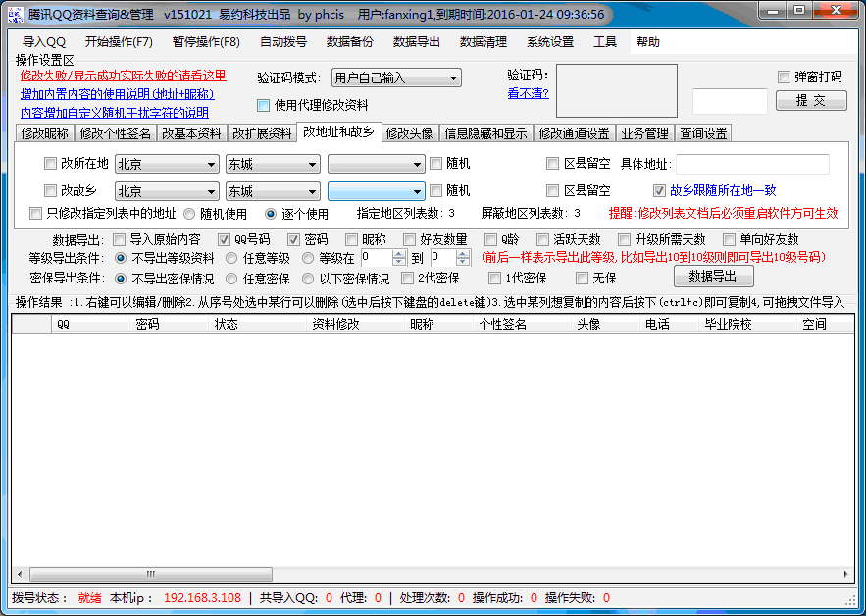The height and width of the screenshot is (616, 866).
Task: Open the 工具 menu
Action: coord(605,42)
